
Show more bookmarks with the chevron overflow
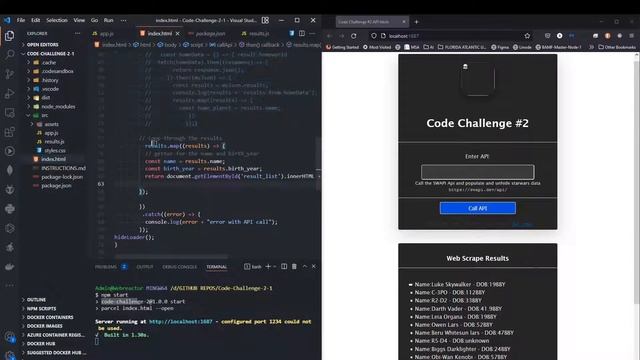pos(591,47)
